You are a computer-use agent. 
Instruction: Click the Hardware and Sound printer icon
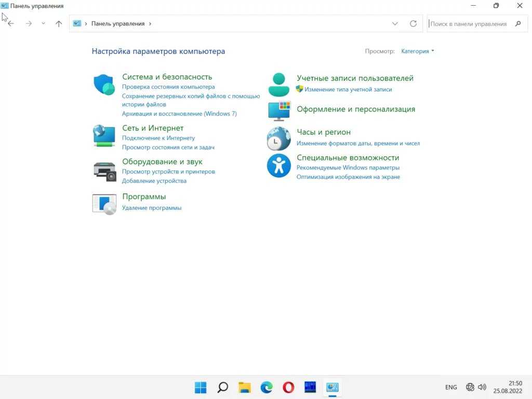pyautogui.click(x=104, y=171)
